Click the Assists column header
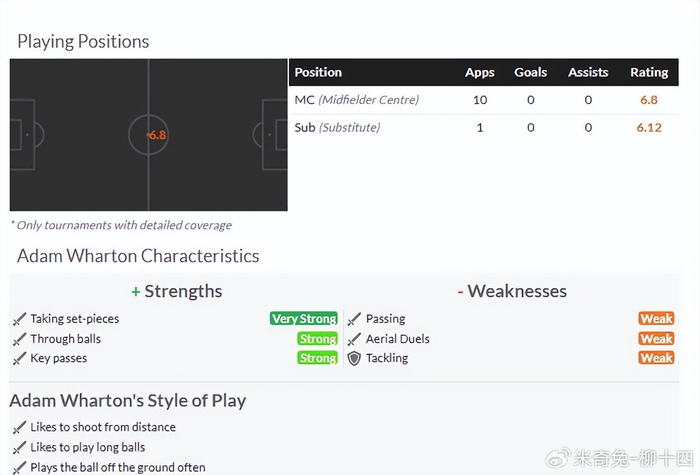The width and height of the screenshot is (700, 475). (x=588, y=72)
